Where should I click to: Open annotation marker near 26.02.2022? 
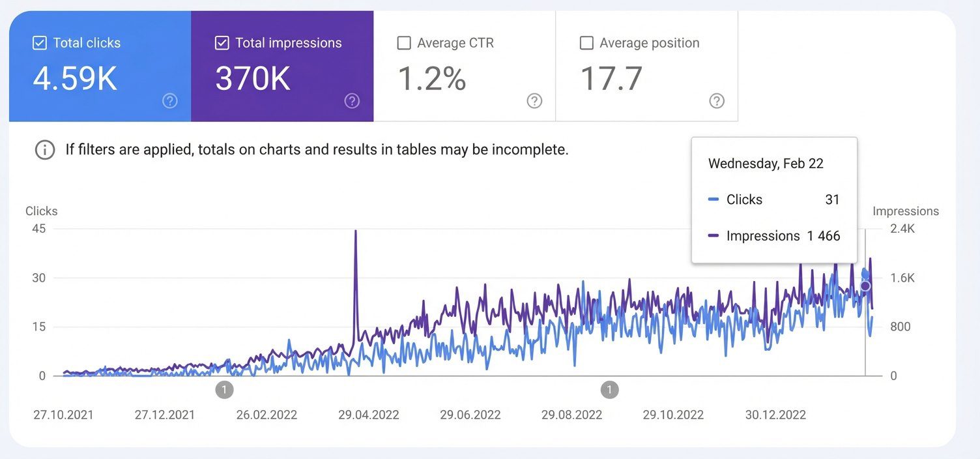pyautogui.click(x=224, y=390)
